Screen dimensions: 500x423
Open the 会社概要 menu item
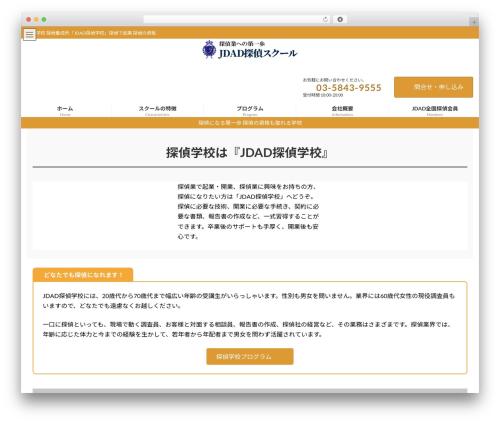click(342, 110)
